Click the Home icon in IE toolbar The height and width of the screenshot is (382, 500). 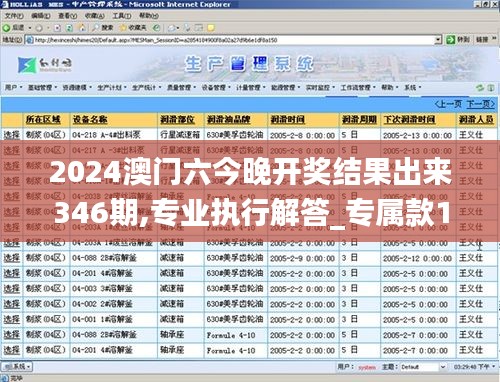pyautogui.click(x=82, y=28)
